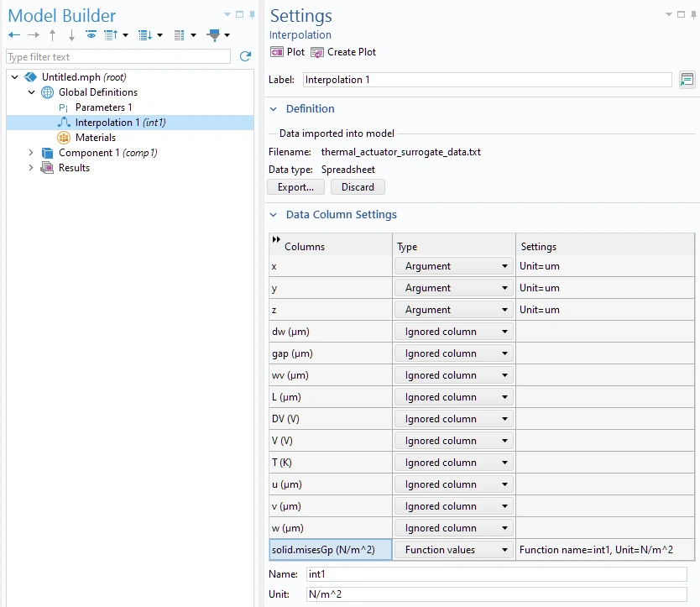Open Type dropdown for solid.misesGp row
Image resolution: width=700 pixels, height=607 pixels.
coord(454,550)
